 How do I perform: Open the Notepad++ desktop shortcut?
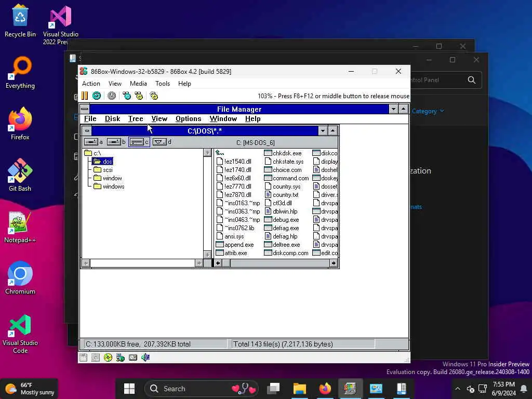pyautogui.click(x=20, y=227)
